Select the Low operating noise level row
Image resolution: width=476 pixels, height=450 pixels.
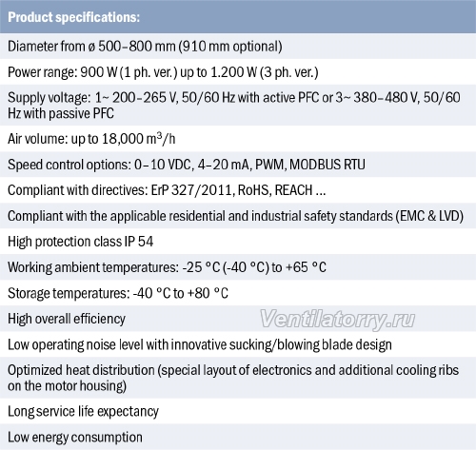[238, 344]
